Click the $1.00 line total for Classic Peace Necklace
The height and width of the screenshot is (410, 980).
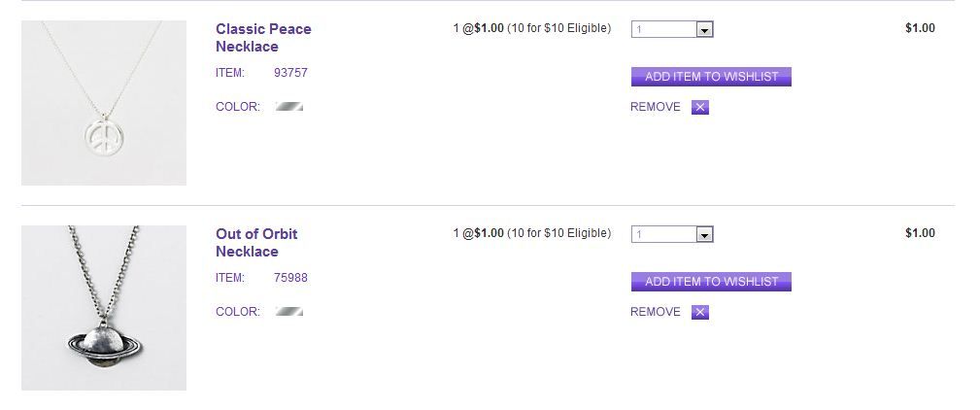coord(920,28)
